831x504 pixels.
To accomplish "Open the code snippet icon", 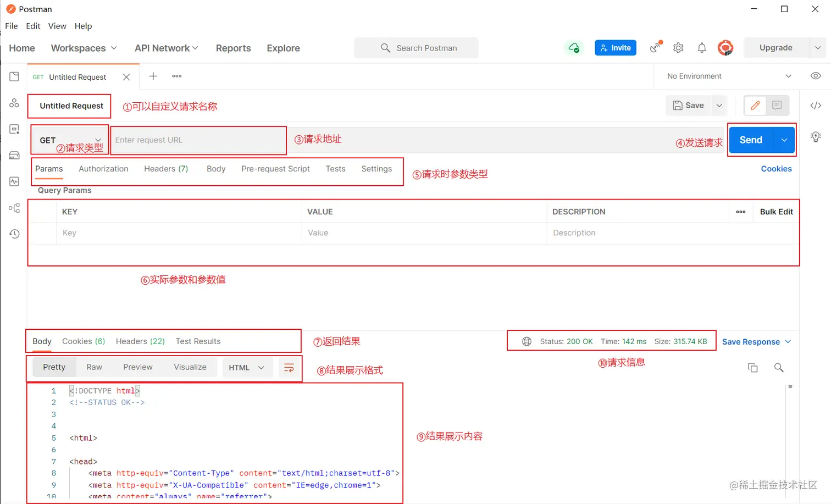I will 816,106.
